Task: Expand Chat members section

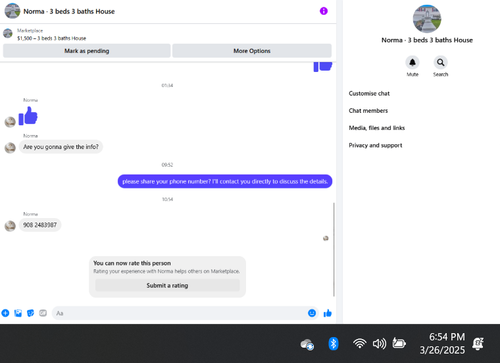Action: 368,111
